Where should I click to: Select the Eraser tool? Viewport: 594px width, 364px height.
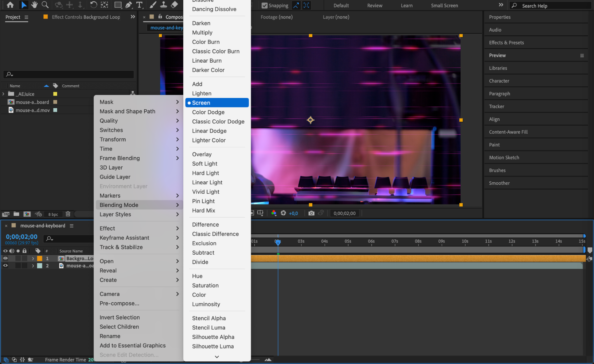[x=174, y=5]
